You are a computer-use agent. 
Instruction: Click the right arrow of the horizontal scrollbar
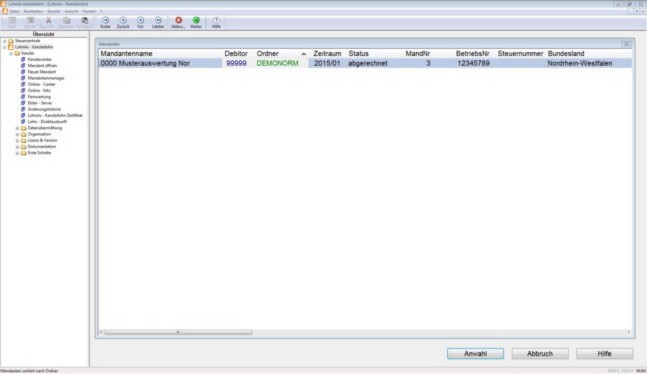629,332
